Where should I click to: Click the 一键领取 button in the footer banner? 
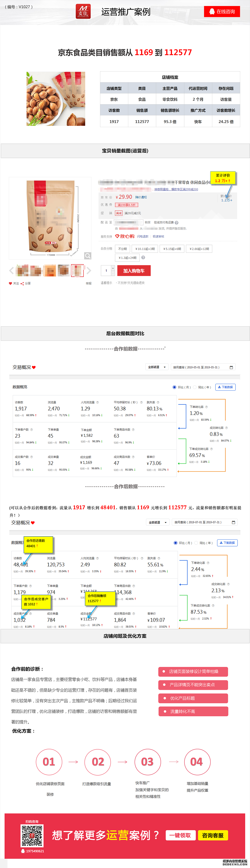(180, 835)
